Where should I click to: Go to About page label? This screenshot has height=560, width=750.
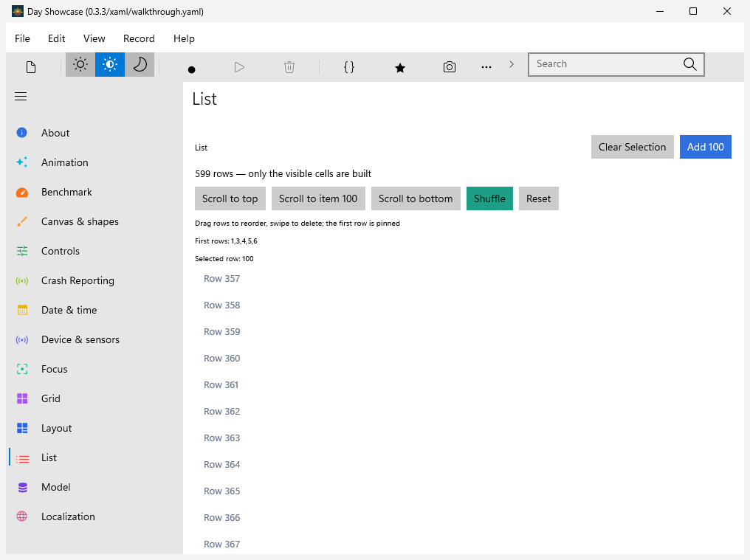click(x=55, y=133)
